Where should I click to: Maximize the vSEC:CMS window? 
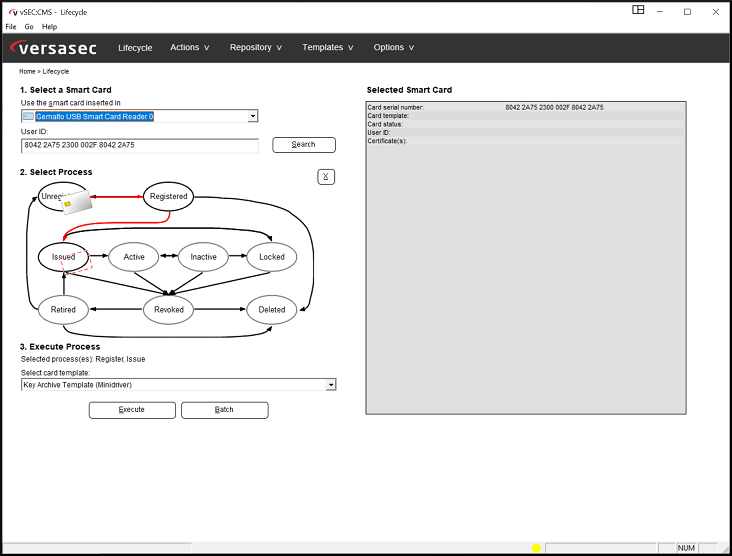687,12
